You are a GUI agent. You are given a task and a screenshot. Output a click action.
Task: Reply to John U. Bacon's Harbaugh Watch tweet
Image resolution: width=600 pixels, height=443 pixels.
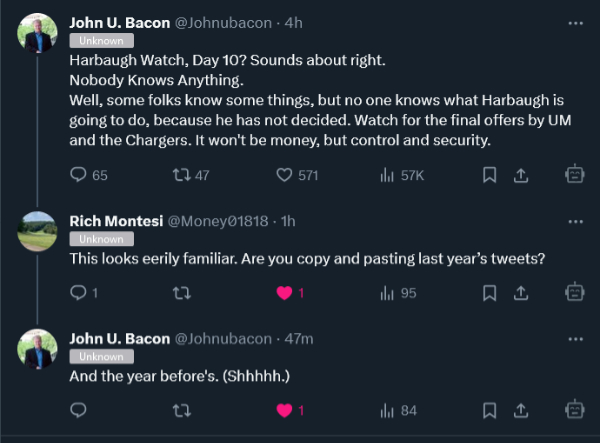(x=80, y=175)
